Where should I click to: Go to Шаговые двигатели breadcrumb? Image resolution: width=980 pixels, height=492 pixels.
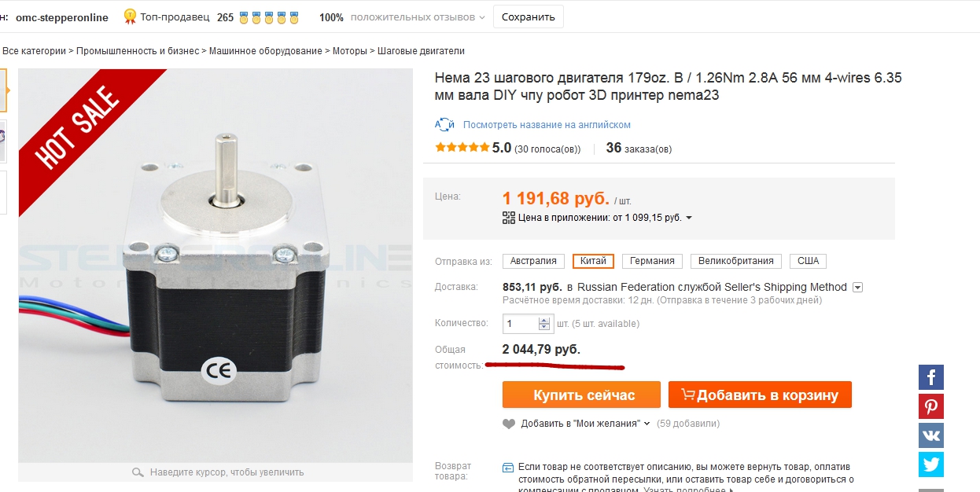(x=421, y=51)
